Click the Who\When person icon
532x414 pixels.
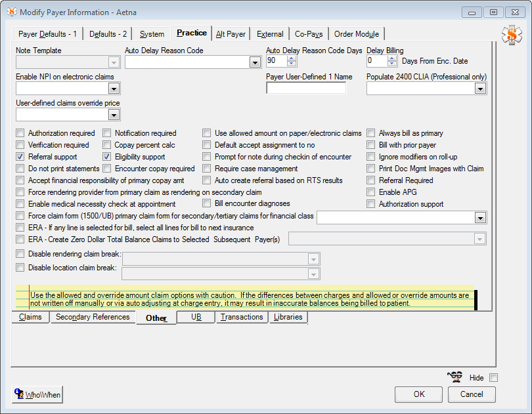(x=19, y=394)
